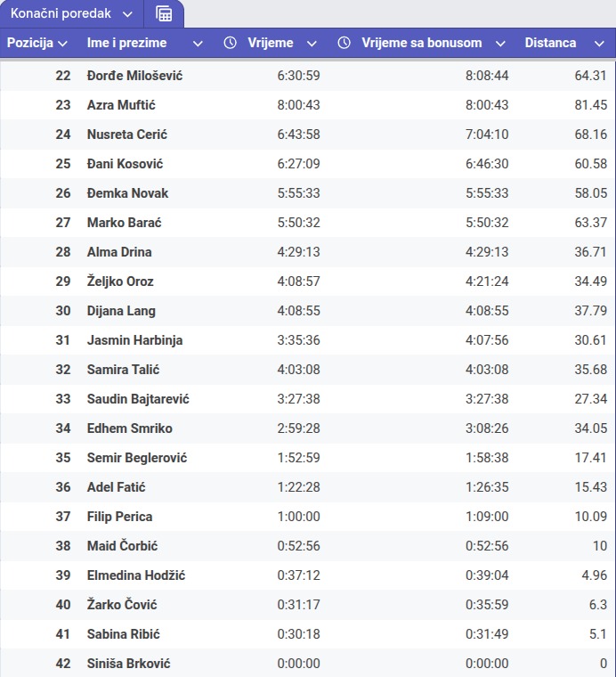The image size is (616, 677).
Task: Select the name Nusreta Cerić
Action: click(x=126, y=135)
